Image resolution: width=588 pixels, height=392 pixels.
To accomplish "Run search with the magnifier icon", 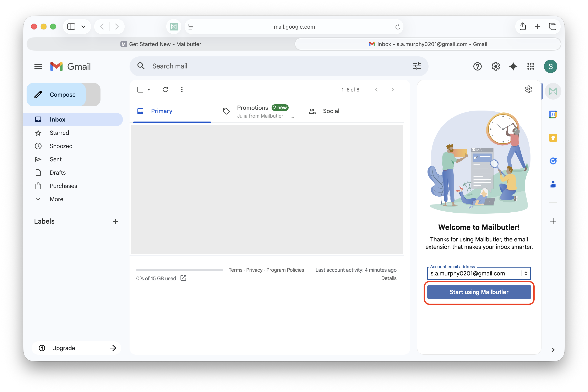I will coord(141,66).
